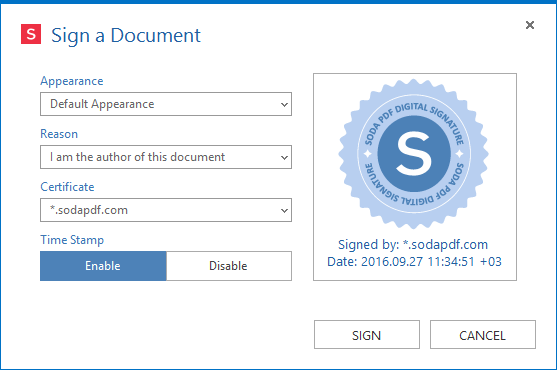557x370 pixels.
Task: Click the 'Sign a Document' title
Action: (126, 36)
